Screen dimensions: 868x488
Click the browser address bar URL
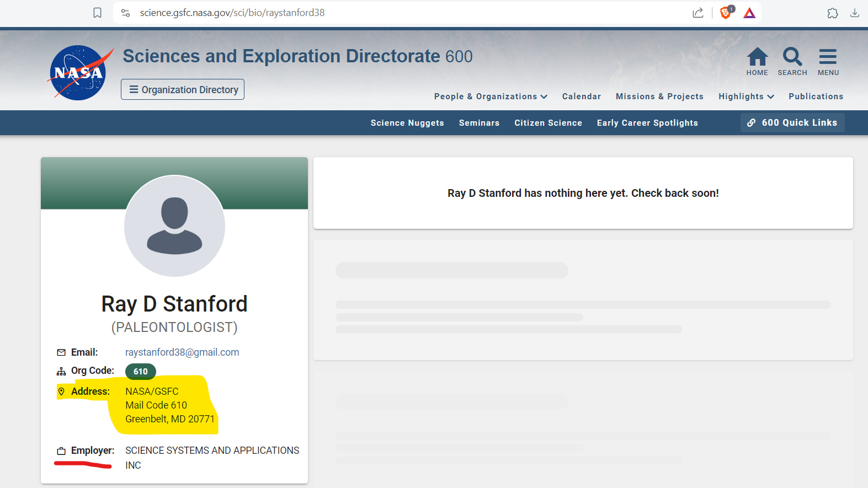(x=232, y=13)
